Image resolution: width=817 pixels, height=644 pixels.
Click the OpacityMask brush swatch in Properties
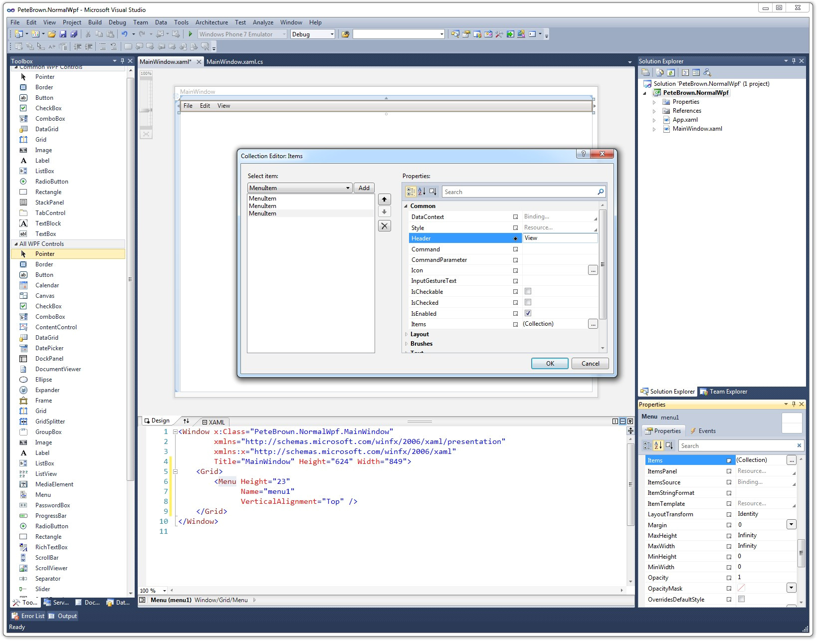[741, 588]
